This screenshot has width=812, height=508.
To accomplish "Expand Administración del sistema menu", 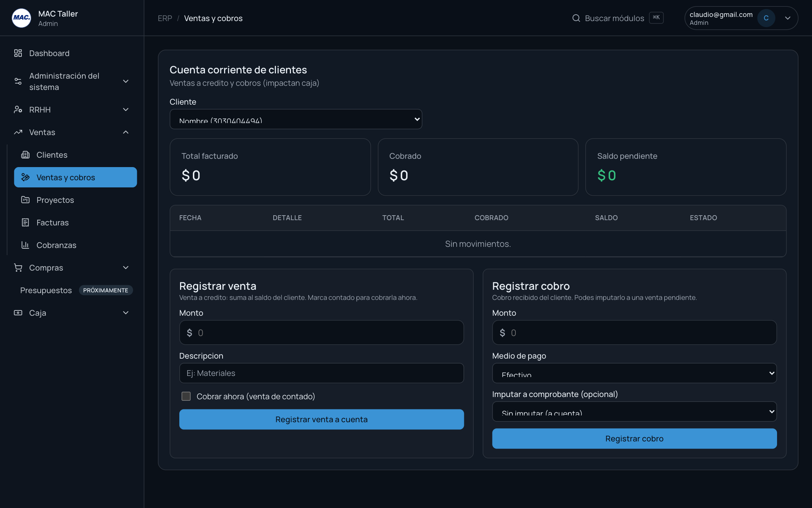I will pos(126,81).
